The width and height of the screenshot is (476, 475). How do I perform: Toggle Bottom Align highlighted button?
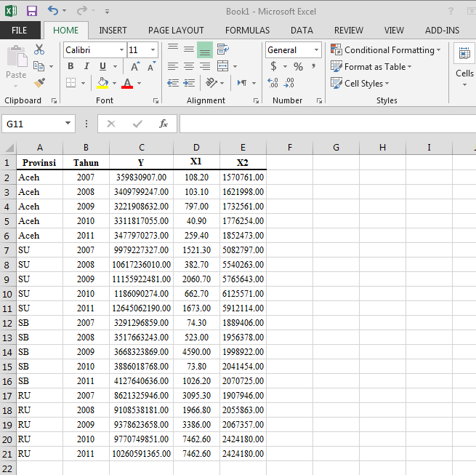point(205,50)
